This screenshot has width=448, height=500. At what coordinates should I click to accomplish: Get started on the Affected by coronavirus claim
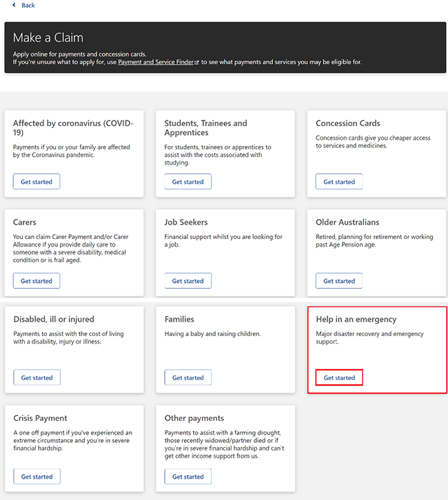[x=37, y=181]
